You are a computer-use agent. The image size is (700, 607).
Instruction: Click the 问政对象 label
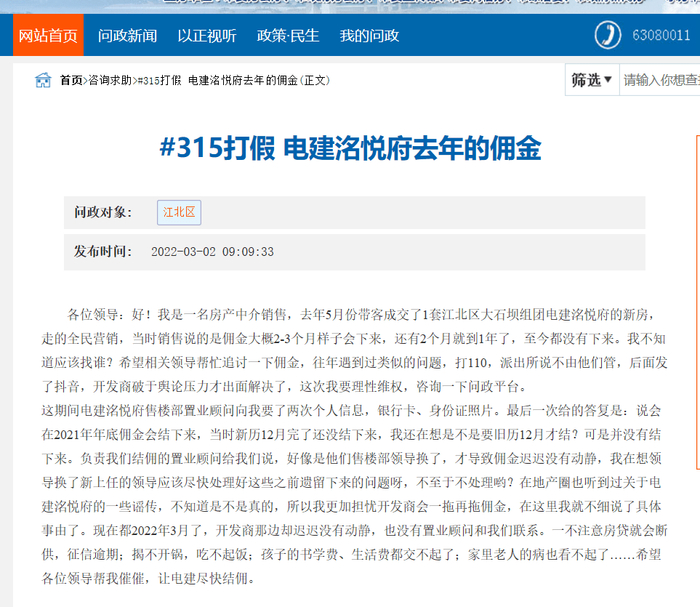103,212
